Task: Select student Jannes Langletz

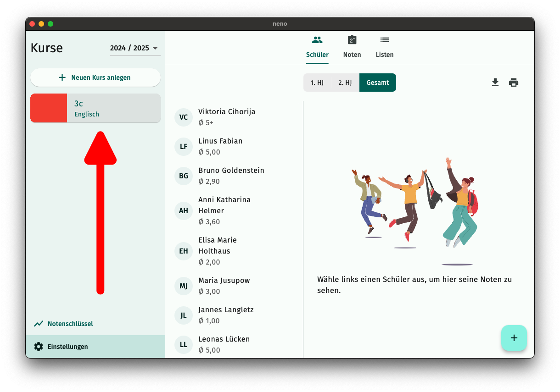Action: point(234,315)
